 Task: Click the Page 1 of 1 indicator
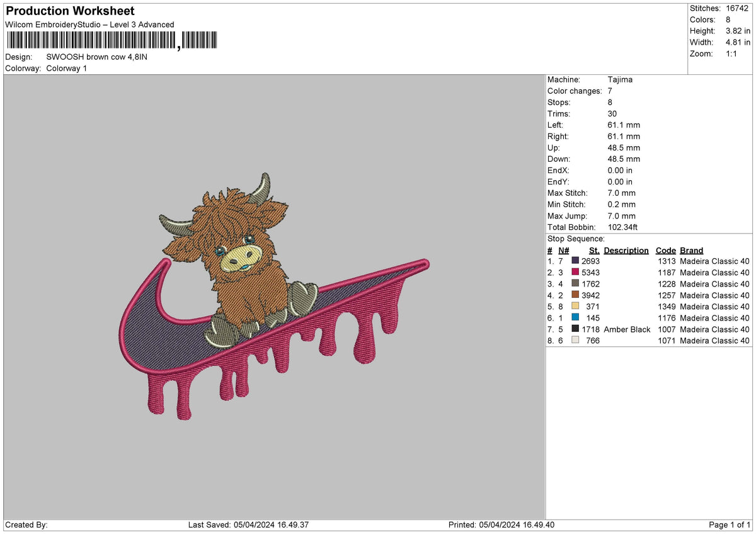click(x=730, y=525)
